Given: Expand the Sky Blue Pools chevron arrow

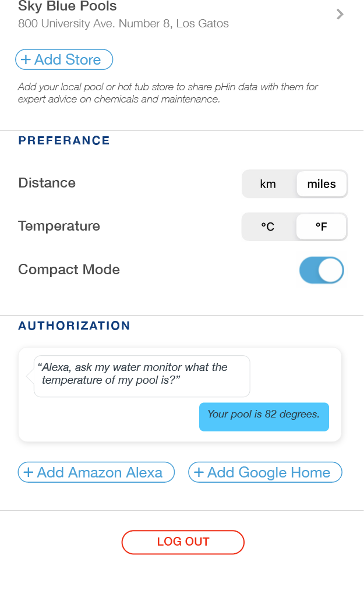Looking at the screenshot, I should coord(340,15).
